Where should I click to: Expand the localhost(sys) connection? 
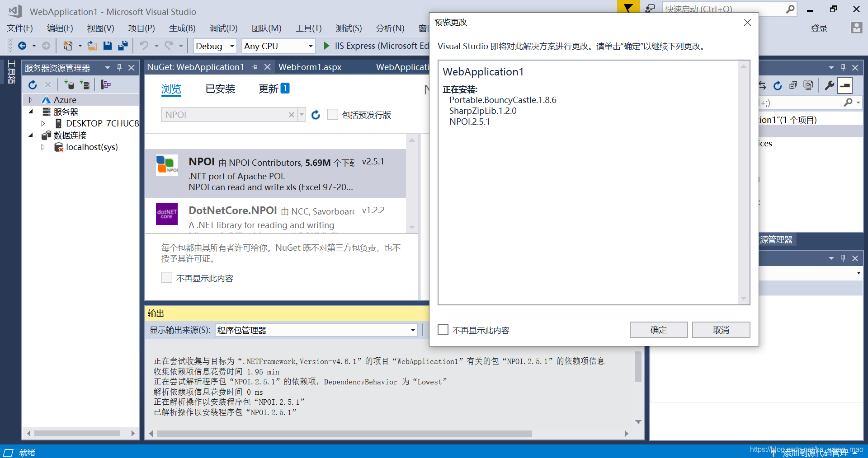click(43, 147)
